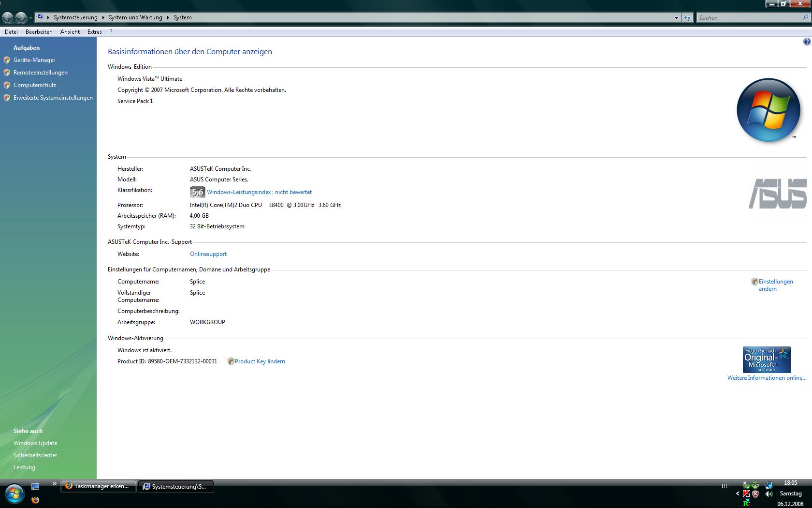Click the Product ID 89580-OEM-7332132-00031 text
The width and height of the screenshot is (812, 508).
(x=167, y=361)
